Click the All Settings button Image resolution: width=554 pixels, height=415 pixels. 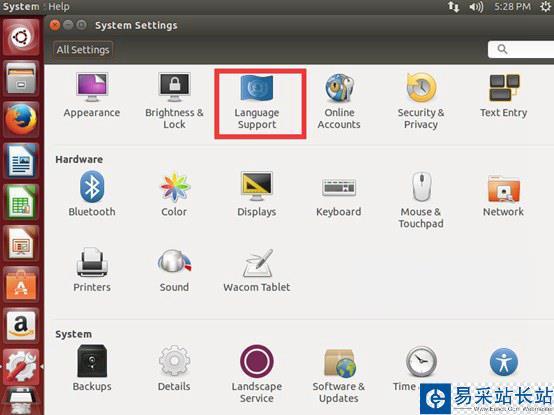click(x=83, y=50)
